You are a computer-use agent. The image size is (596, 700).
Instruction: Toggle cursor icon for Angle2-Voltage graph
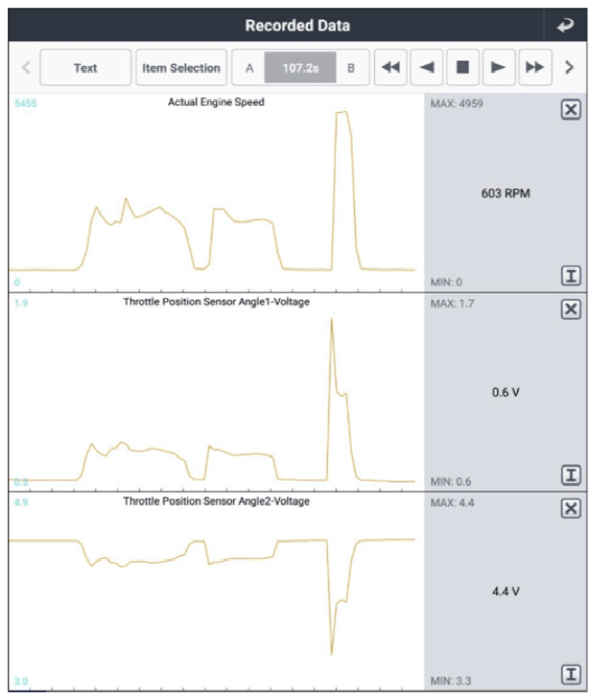pyautogui.click(x=571, y=674)
